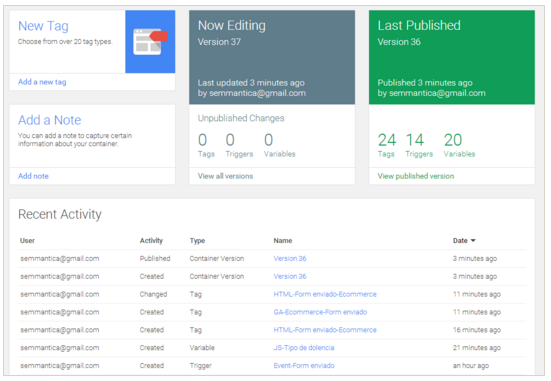This screenshot has height=381, width=551.
Task: Open created Version 36 activity entry
Action: [x=290, y=276]
